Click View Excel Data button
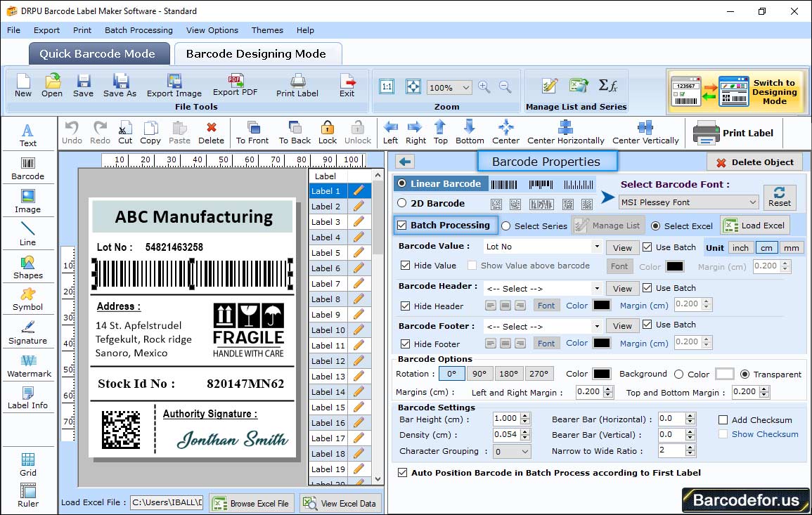Screen dimensions: 812x515 [340, 504]
